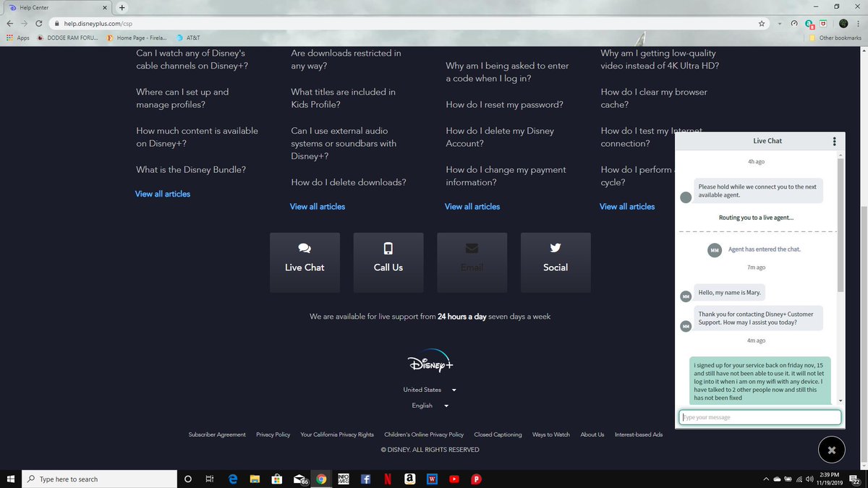Expand the United States country dropdown
Viewport: 868px width, 488px height.
430,390
